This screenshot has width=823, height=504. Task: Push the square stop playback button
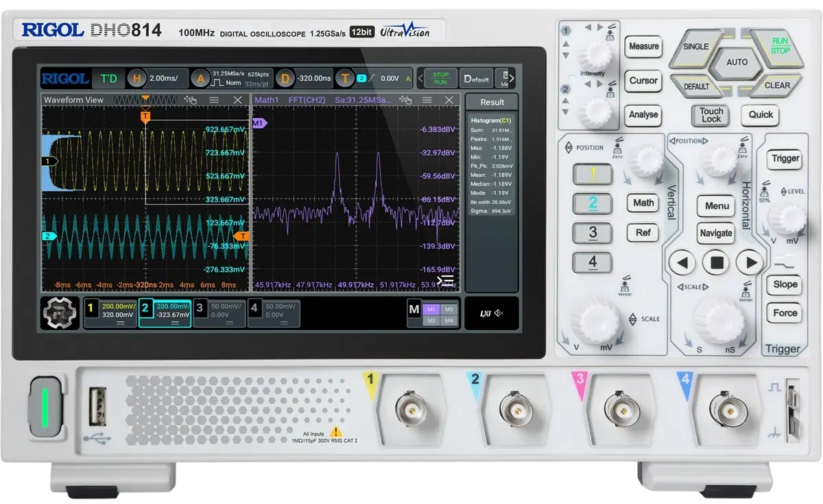click(717, 262)
